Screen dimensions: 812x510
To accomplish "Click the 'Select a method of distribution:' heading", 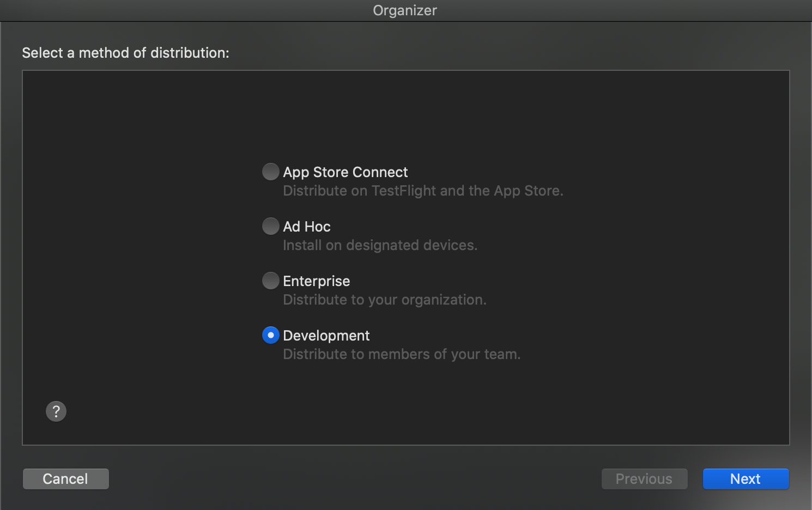I will pos(125,53).
